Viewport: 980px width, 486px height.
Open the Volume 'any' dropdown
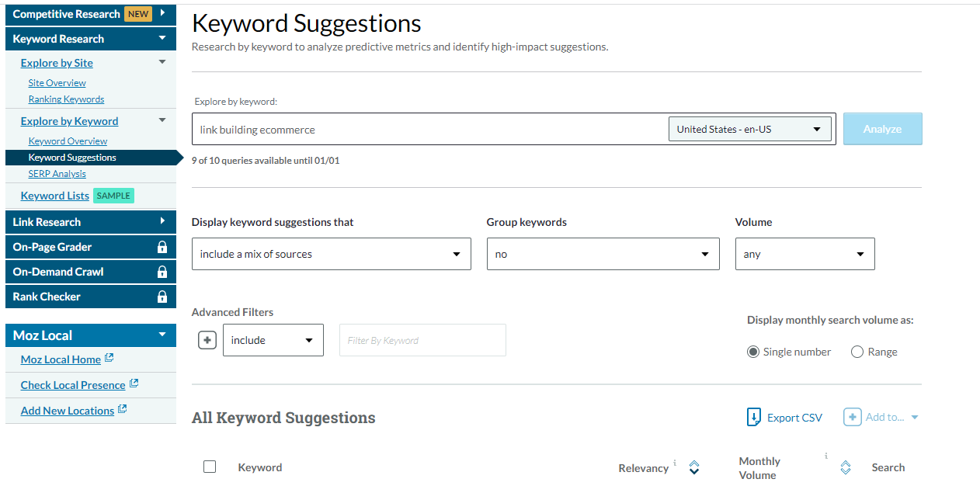point(805,254)
